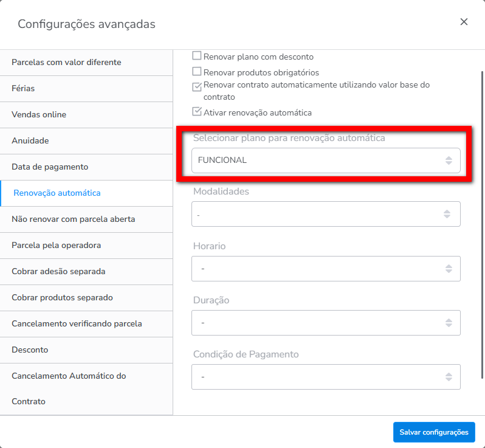The image size is (485, 448).
Task: Click the settings panel vertical scrollbar
Action: (481, 182)
